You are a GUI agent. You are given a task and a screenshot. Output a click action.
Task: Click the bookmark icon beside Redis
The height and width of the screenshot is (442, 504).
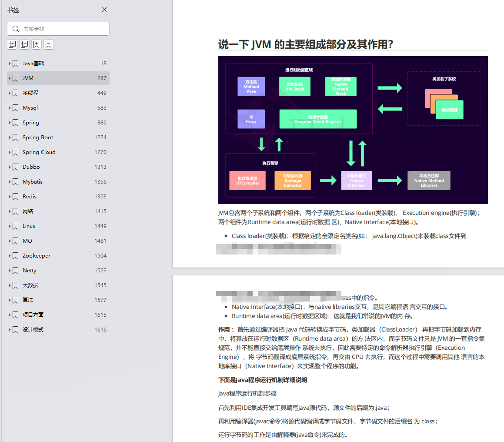click(16, 197)
